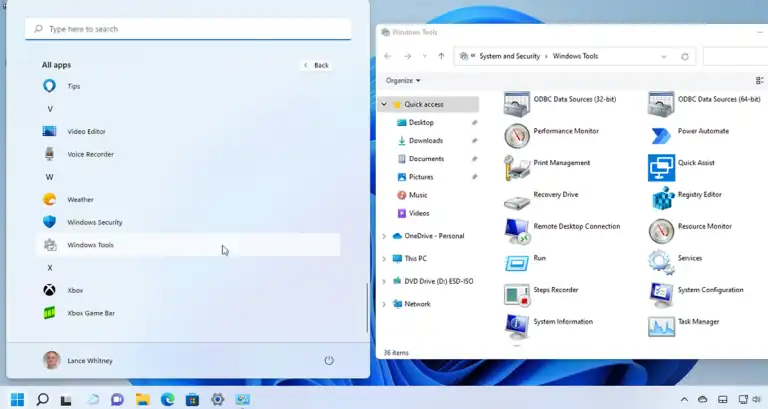Show hidden icons in system tray
The width and height of the screenshot is (768, 409).
click(684, 400)
